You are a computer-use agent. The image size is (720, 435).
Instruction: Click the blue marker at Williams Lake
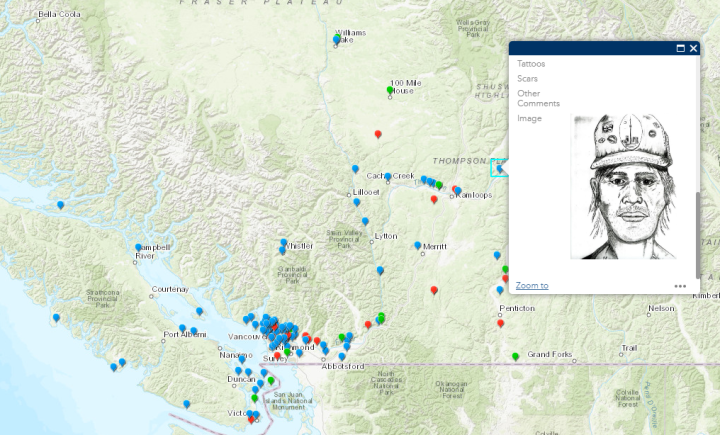(x=337, y=40)
